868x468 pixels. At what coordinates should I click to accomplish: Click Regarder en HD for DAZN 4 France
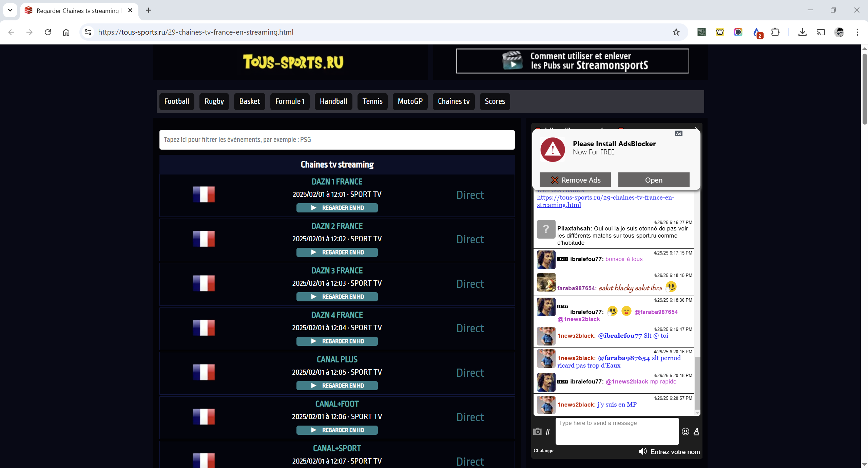337,341
